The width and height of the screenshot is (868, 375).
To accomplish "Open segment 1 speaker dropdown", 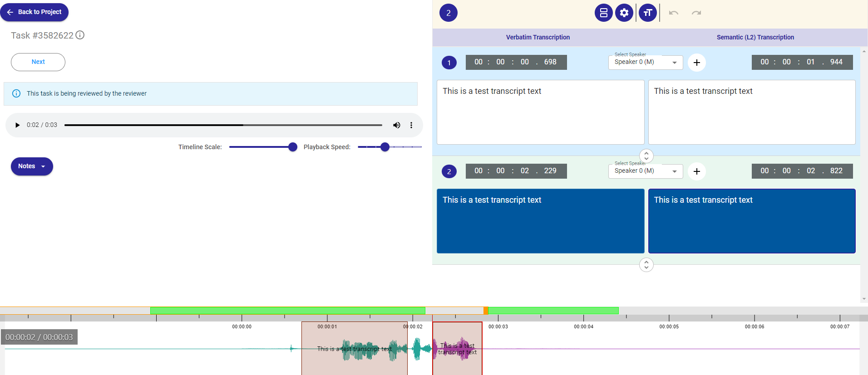I will (x=646, y=62).
